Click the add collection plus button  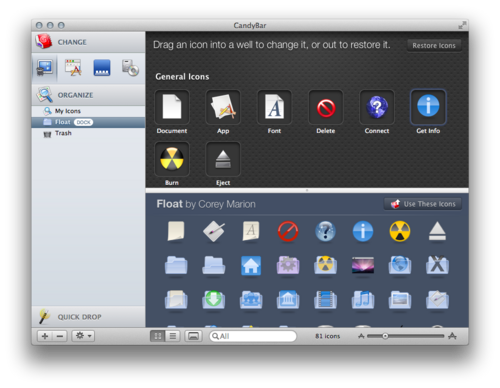45,336
